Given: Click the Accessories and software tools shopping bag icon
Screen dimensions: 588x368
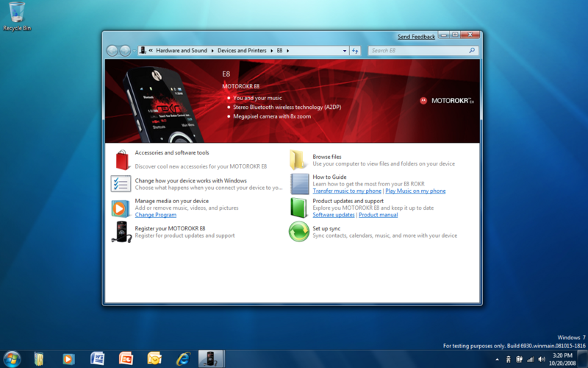Looking at the screenshot, I should pyautogui.click(x=121, y=160).
